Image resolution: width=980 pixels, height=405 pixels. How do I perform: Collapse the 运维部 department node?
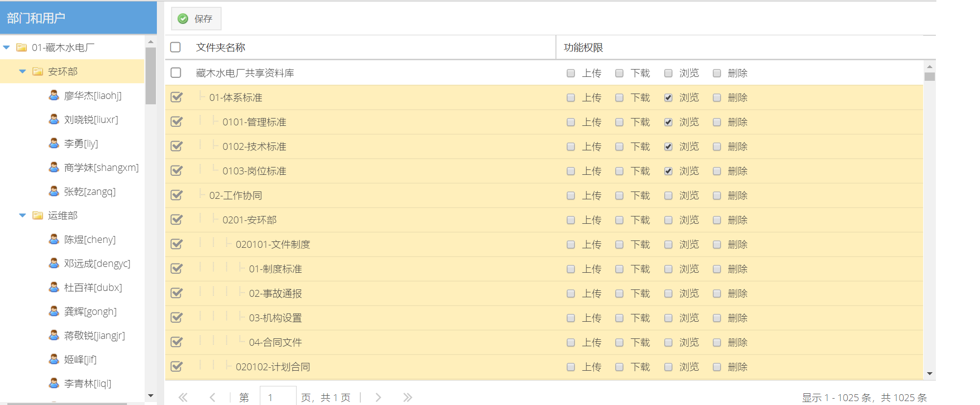(22, 215)
